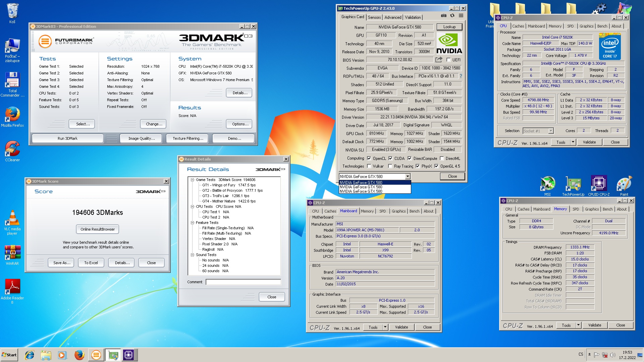Open Paint desktop icon
This screenshot has width=644, height=362.
pyautogui.click(x=624, y=186)
